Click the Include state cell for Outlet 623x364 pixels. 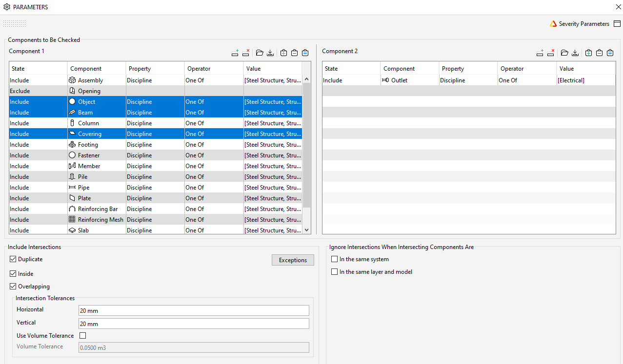pos(351,80)
